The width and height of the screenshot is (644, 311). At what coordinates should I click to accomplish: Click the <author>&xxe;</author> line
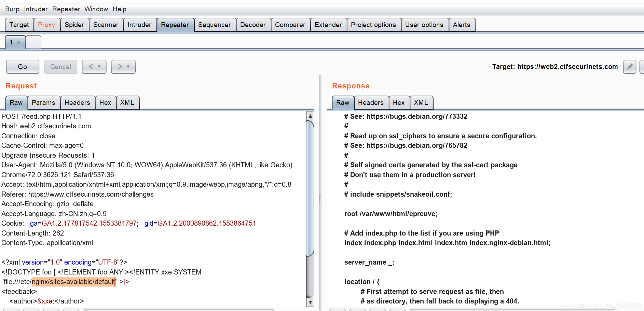coord(47,301)
